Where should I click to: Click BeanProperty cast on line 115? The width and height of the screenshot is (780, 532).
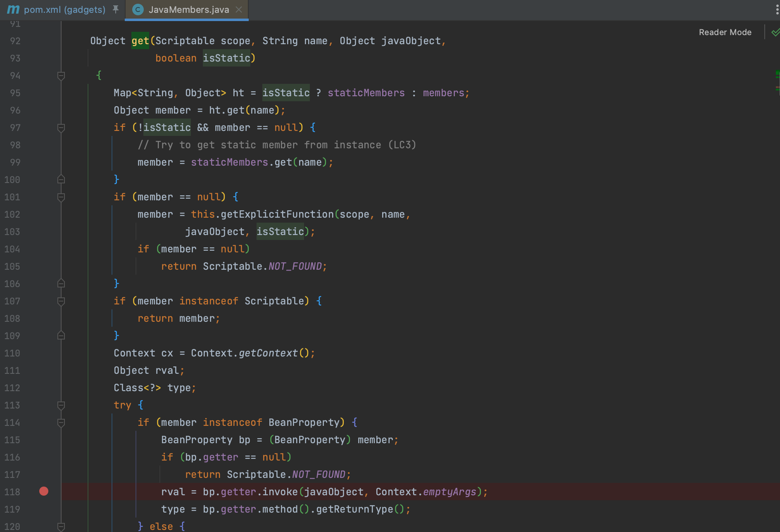(310, 440)
